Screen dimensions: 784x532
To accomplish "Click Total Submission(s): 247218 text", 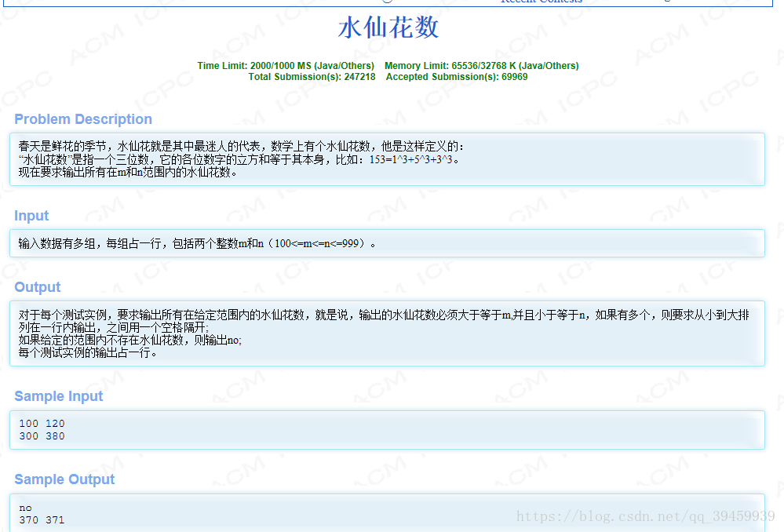I will 312,76.
